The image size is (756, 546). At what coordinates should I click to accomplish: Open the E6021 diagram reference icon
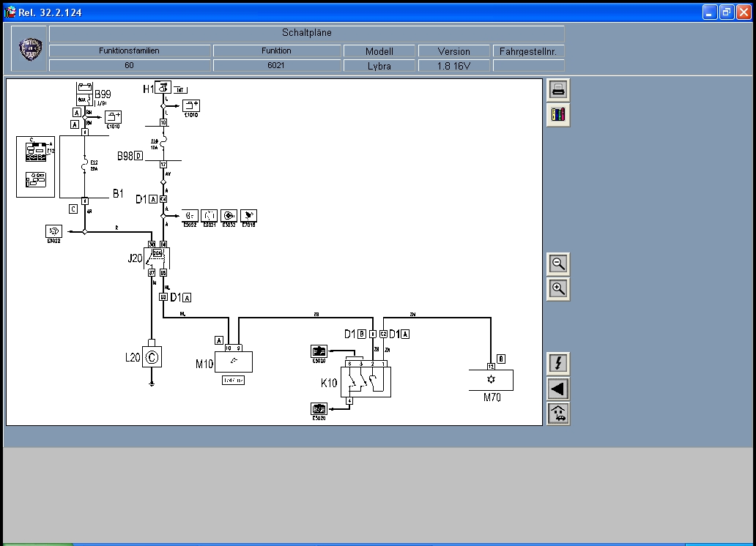coord(209,215)
